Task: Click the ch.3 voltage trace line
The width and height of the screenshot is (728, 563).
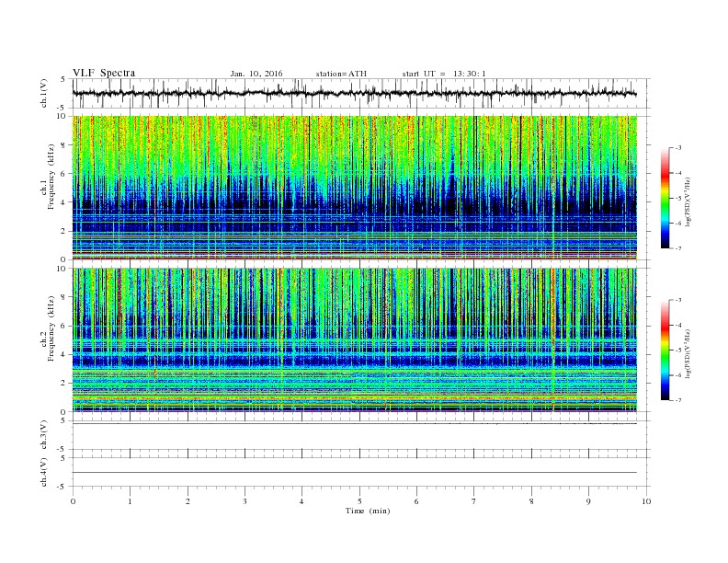Action: pos(354,423)
